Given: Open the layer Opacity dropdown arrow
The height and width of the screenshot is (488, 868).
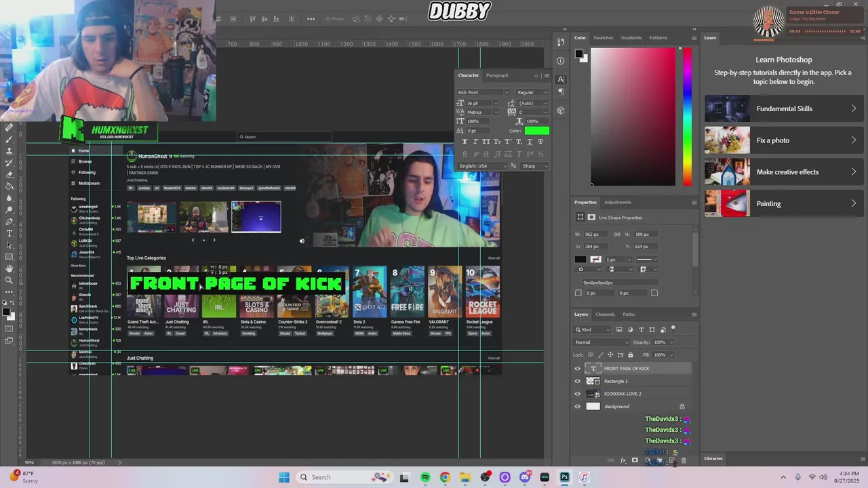Looking at the screenshot, I should tap(671, 342).
